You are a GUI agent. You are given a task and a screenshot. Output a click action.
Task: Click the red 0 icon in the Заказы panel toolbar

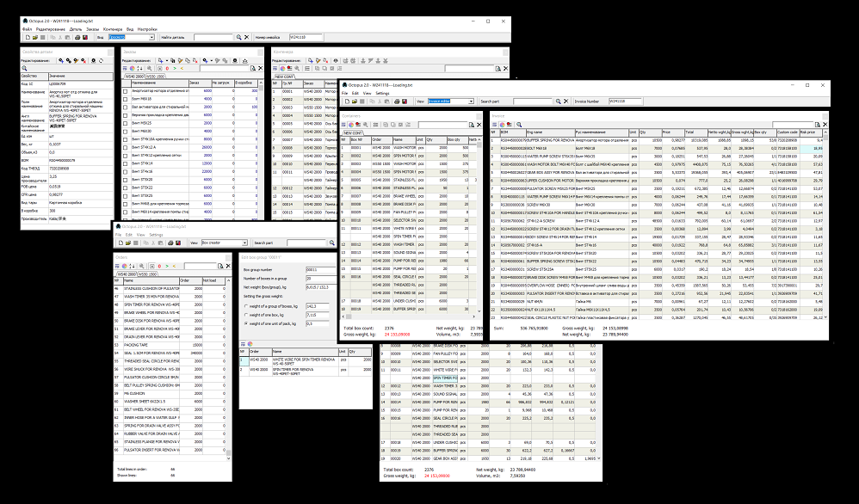pyautogui.click(x=167, y=69)
